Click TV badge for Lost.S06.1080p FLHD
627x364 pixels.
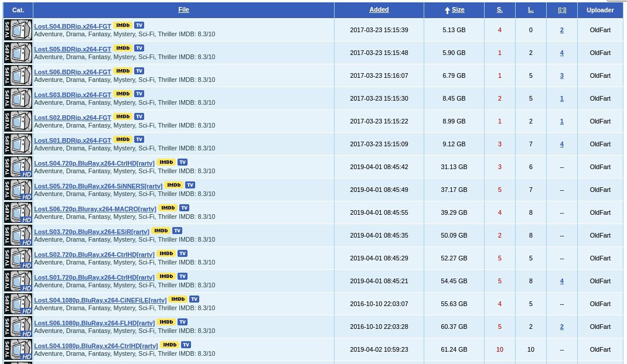point(183,322)
